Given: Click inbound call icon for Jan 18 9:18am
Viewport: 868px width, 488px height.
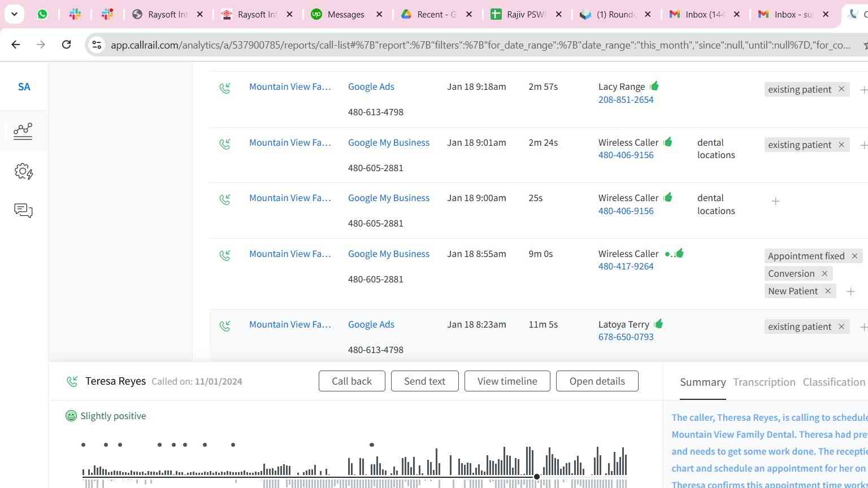Looking at the screenshot, I should pos(225,88).
